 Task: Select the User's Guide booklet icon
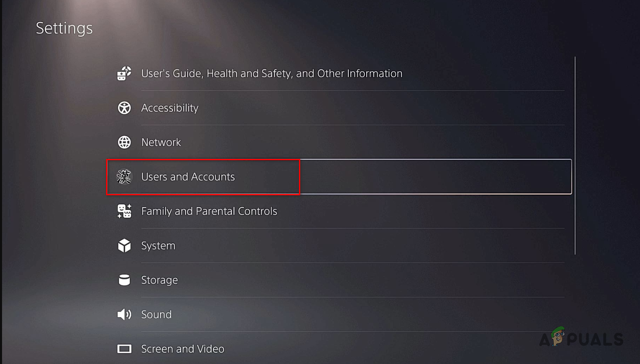point(124,73)
